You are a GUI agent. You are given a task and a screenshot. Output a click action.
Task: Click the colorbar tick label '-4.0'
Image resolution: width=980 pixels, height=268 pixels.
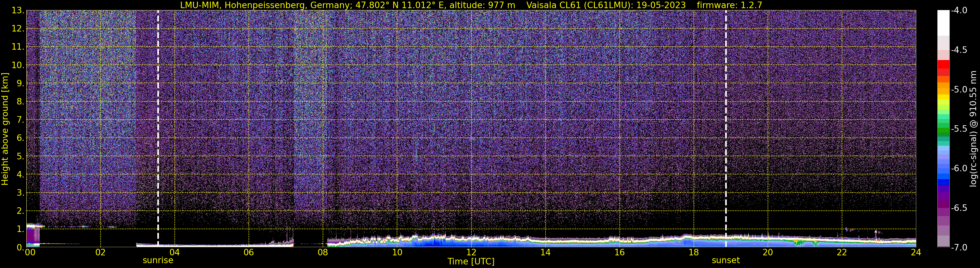(x=959, y=11)
